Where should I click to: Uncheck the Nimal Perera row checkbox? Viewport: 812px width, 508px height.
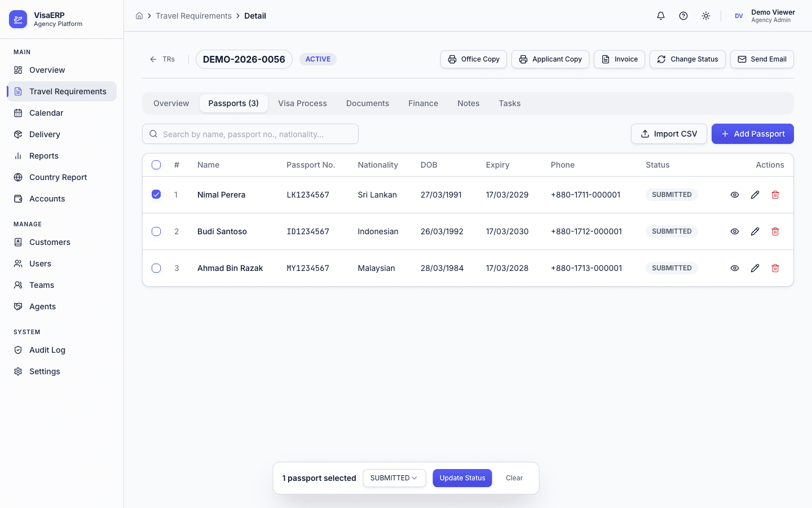(x=156, y=195)
